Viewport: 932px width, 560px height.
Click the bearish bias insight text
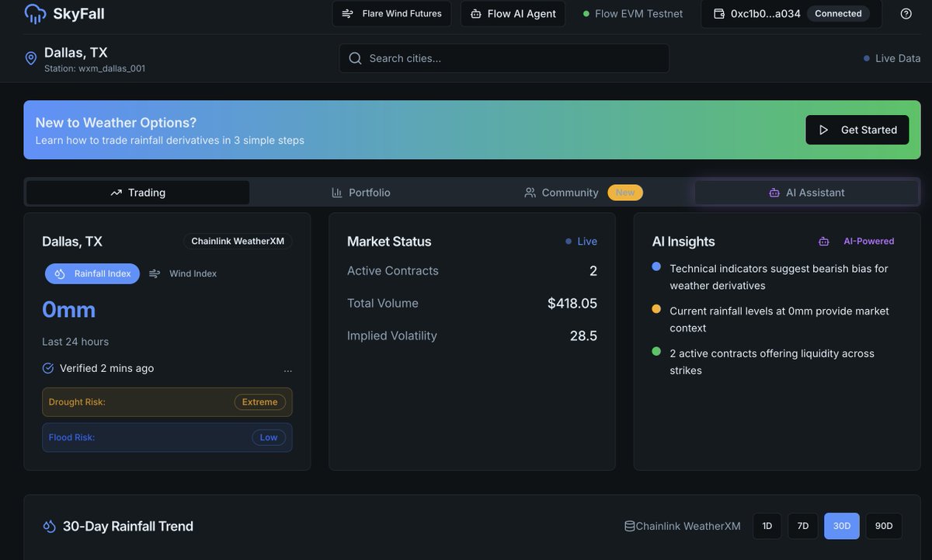[779, 277]
